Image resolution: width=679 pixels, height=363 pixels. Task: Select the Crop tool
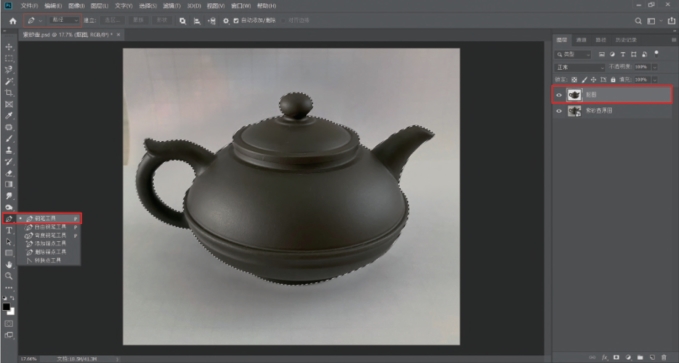click(x=9, y=93)
